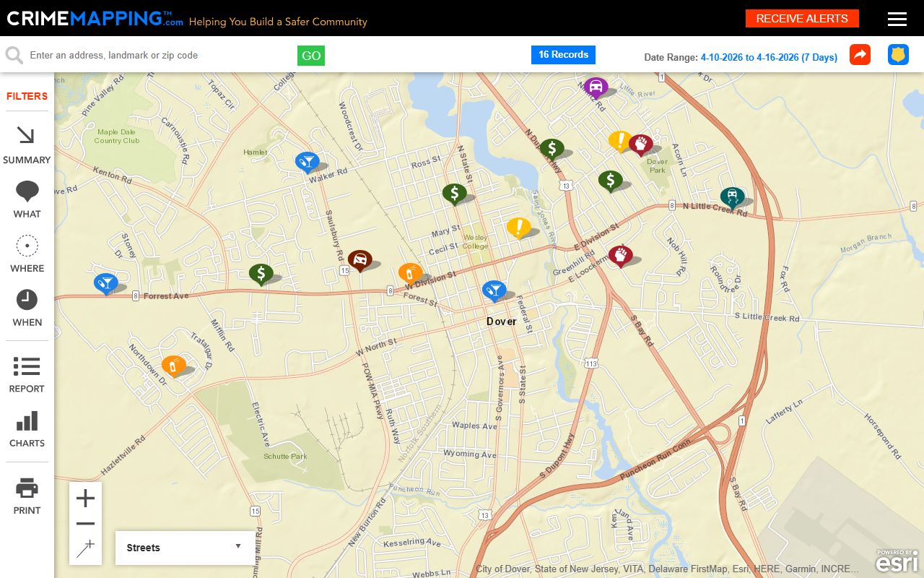Image resolution: width=924 pixels, height=578 pixels.
Task: Select orange spray-can marker near Northdown Dr
Action: coord(173,366)
